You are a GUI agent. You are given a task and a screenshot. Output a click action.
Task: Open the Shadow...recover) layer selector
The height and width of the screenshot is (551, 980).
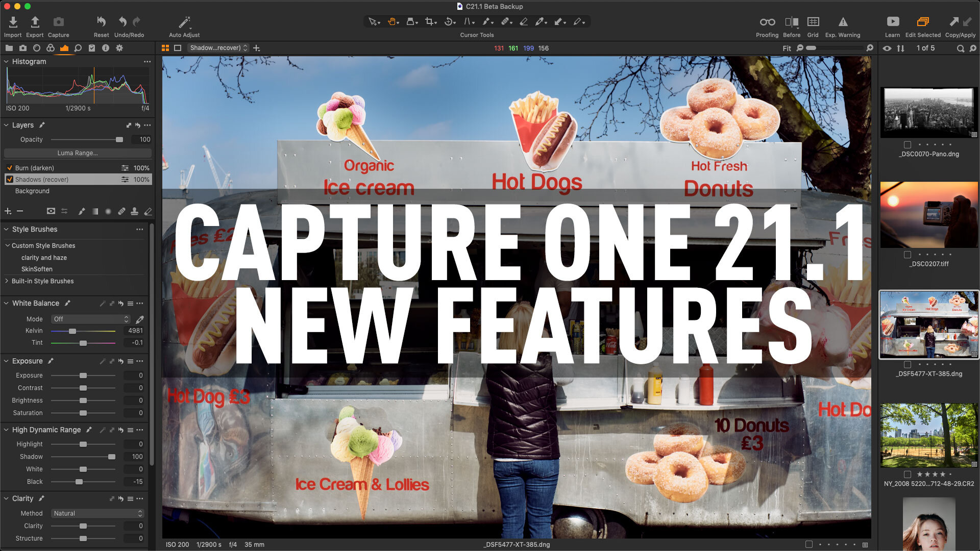coord(218,48)
